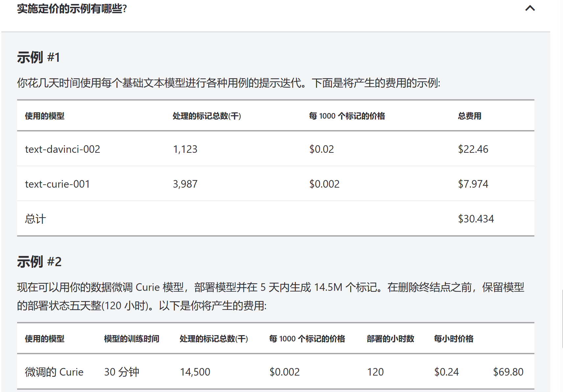Image resolution: width=563 pixels, height=392 pixels.
Task: Collapse the pricing examples section chevron
Action: click(x=530, y=8)
